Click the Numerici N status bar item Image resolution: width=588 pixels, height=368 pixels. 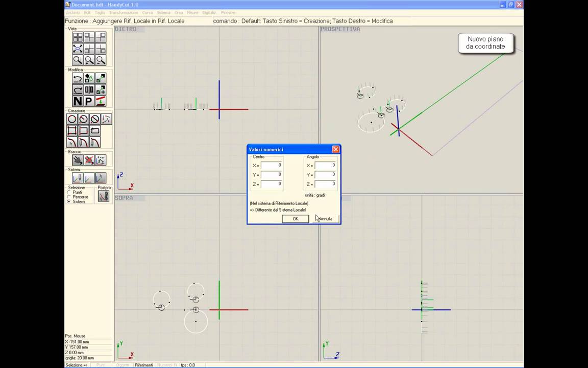pyautogui.click(x=167, y=365)
